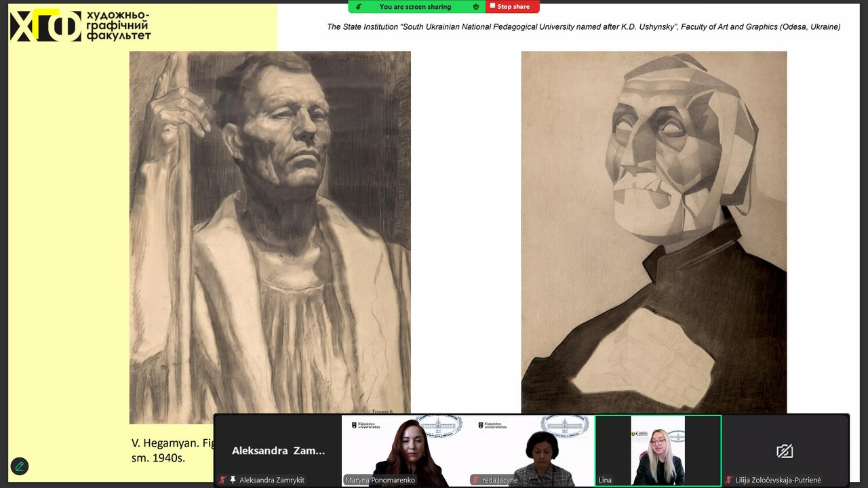The width and height of the screenshot is (868, 488).
Task: Click the green shield security icon
Action: tap(476, 7)
